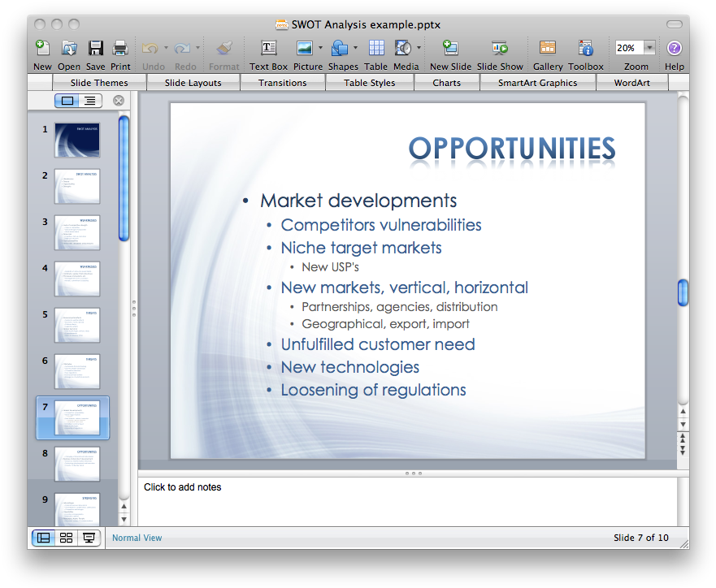Start the Slide Show
Screen dimensions: 716x588
[x=499, y=49]
